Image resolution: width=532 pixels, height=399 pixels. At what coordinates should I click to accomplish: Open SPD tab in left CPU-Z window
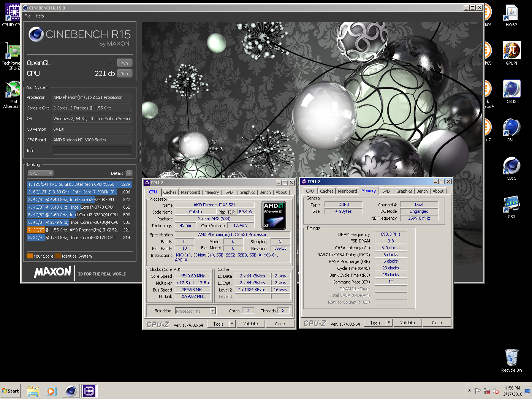tap(229, 192)
